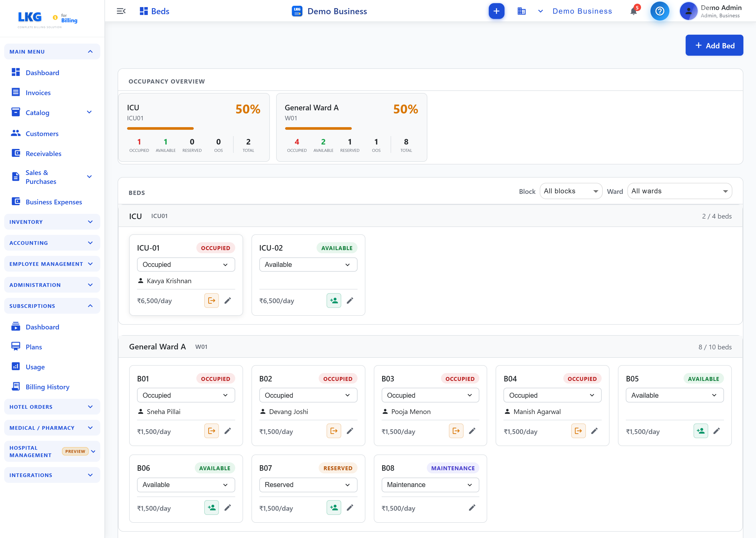Screen dimensions: 756x538
Task: Collapse the Subscriptions menu section
Action: pyautogui.click(x=52, y=306)
